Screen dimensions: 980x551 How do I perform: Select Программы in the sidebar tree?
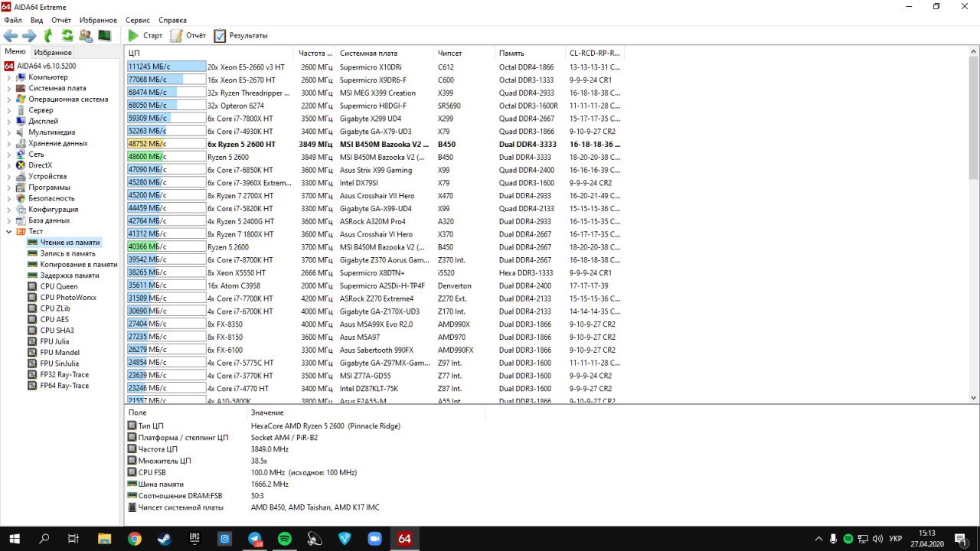point(49,187)
